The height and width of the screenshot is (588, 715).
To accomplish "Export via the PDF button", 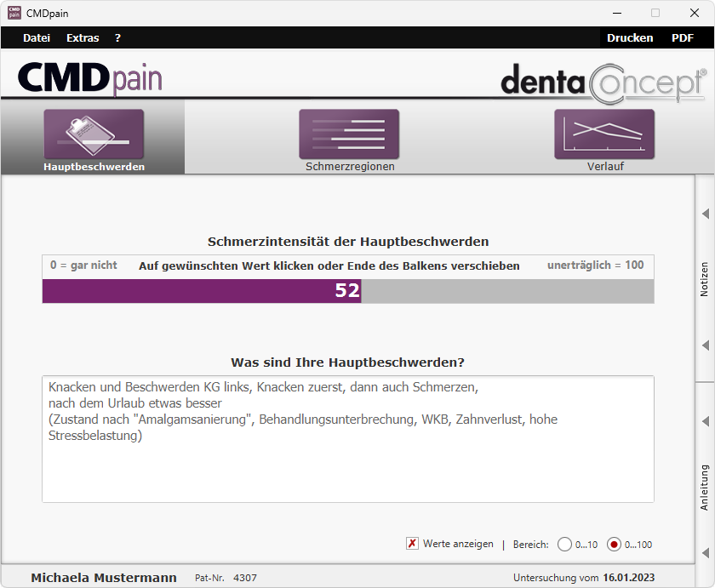I will coord(682,37).
